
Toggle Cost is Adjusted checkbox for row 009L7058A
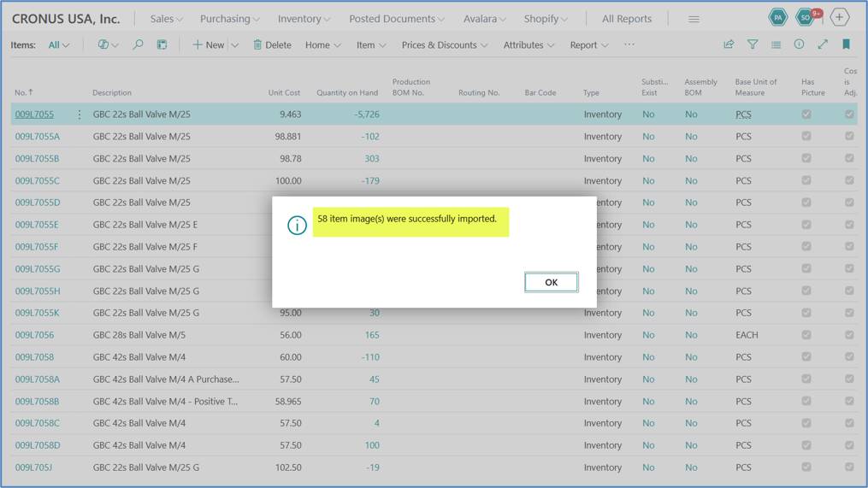849,379
